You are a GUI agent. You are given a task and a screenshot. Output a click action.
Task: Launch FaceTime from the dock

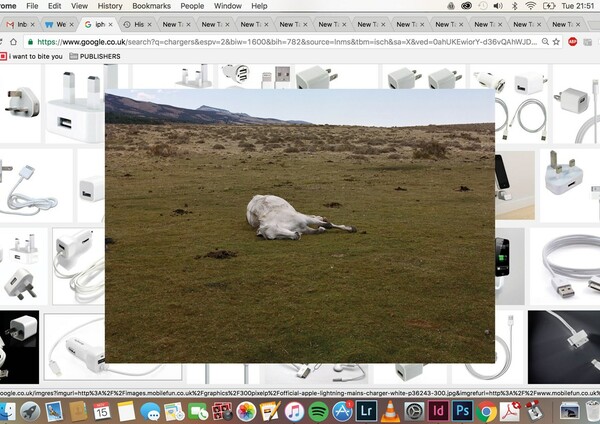coord(198,411)
